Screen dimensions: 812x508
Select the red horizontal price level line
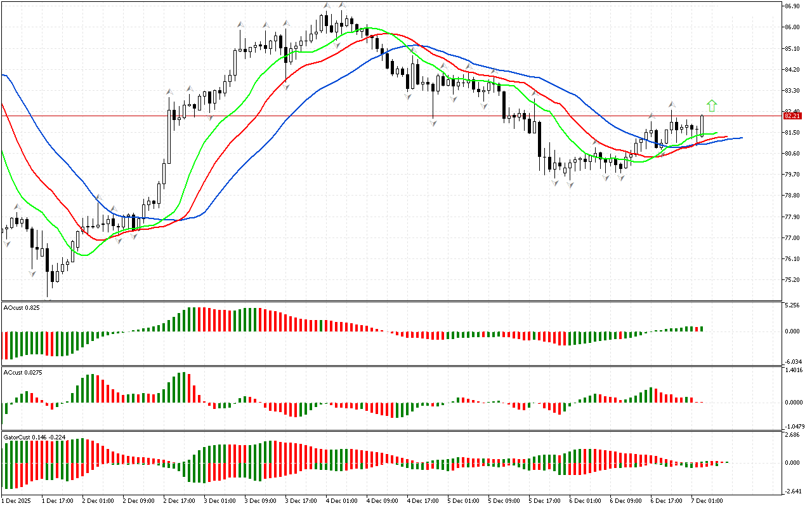[x=381, y=116]
